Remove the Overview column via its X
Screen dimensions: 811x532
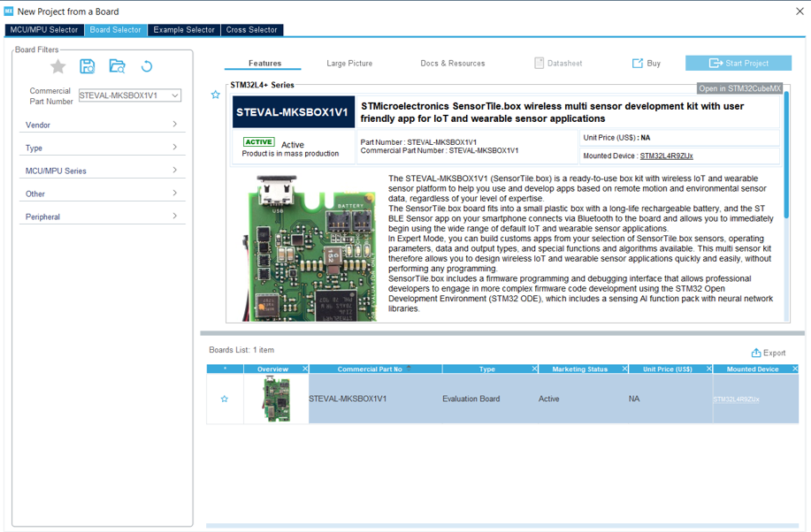pyautogui.click(x=305, y=369)
